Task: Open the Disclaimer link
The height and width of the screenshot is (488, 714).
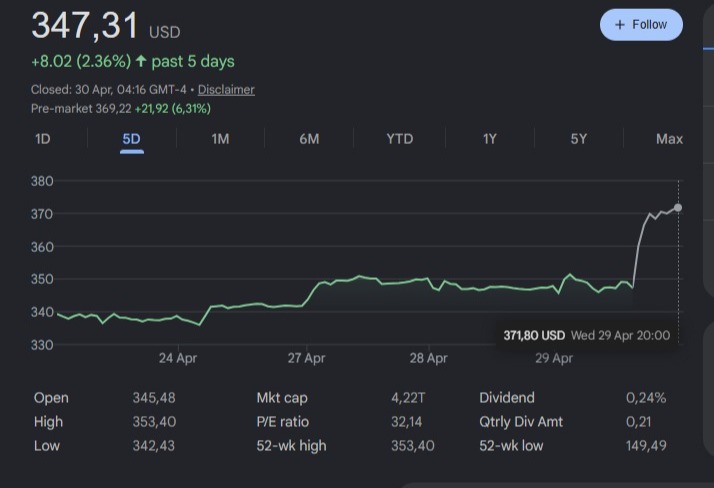Action: pos(226,90)
